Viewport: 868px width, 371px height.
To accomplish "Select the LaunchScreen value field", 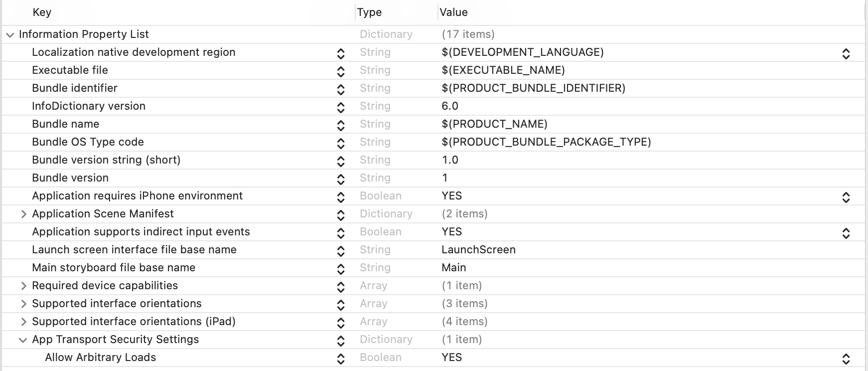I will tap(478, 250).
